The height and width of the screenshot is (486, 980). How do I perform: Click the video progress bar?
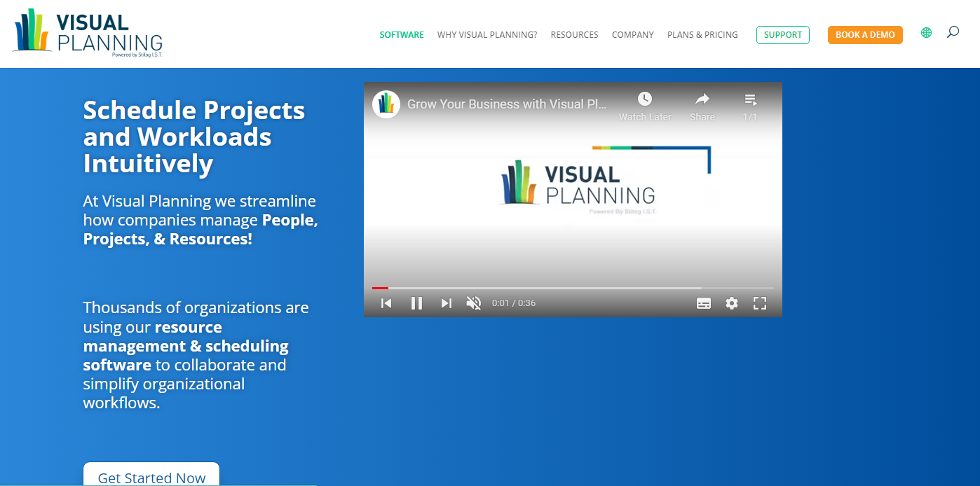tap(573, 288)
